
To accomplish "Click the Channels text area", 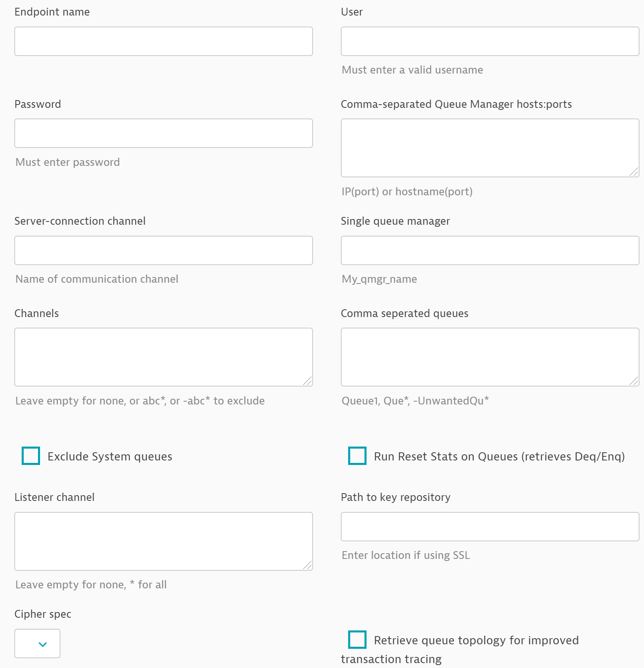I will tap(163, 357).
